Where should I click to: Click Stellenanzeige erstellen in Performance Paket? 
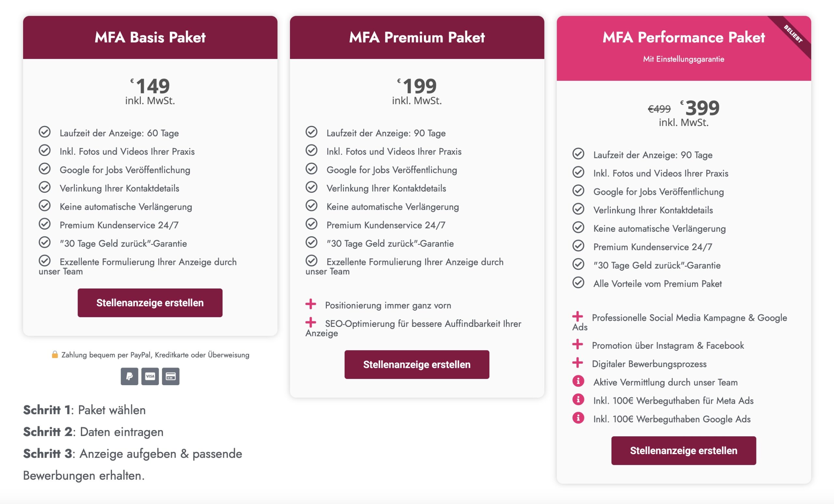click(683, 451)
